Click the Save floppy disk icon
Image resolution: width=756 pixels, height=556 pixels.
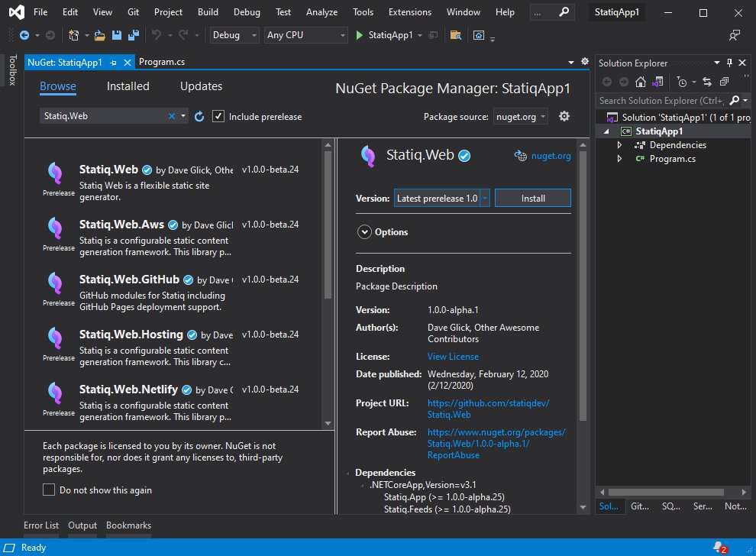(117, 35)
